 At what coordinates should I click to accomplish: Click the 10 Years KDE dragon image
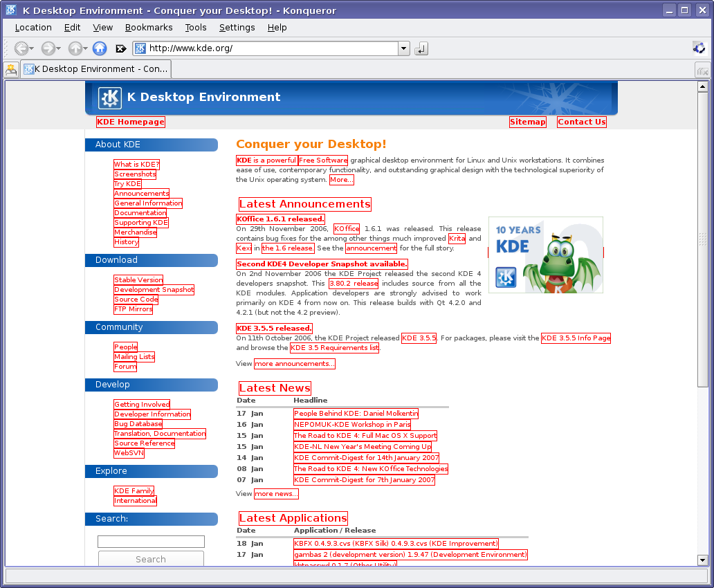(x=545, y=255)
